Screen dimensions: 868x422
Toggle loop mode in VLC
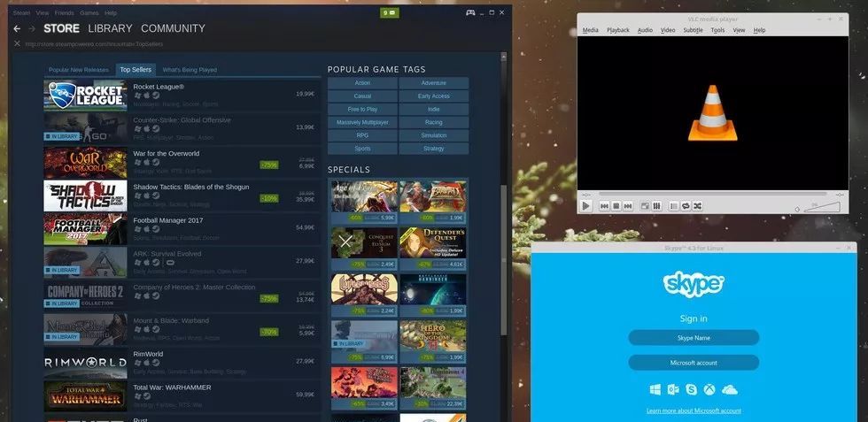coord(686,206)
